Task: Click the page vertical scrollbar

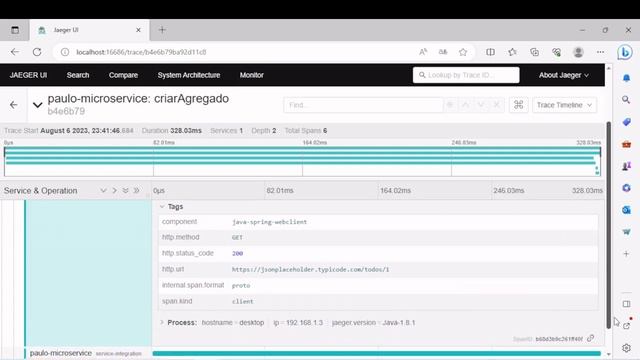Action: coord(609,224)
